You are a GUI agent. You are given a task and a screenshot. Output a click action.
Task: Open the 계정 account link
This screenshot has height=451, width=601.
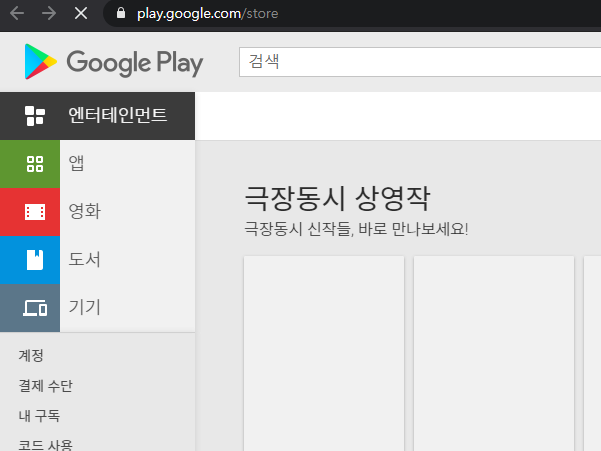31,356
